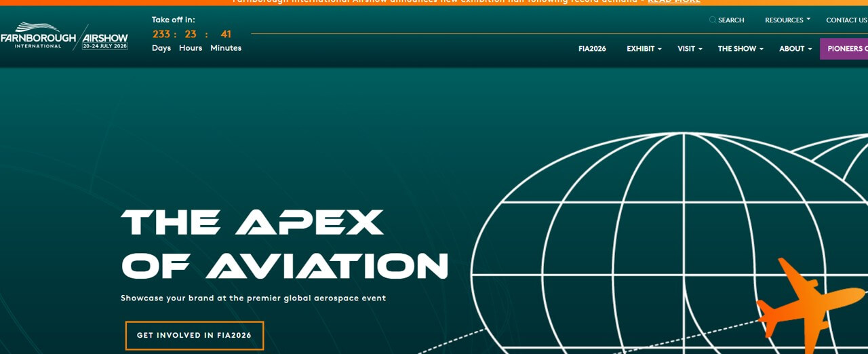The width and height of the screenshot is (868, 354).
Task: Open the Contact Us page
Action: 846,20
